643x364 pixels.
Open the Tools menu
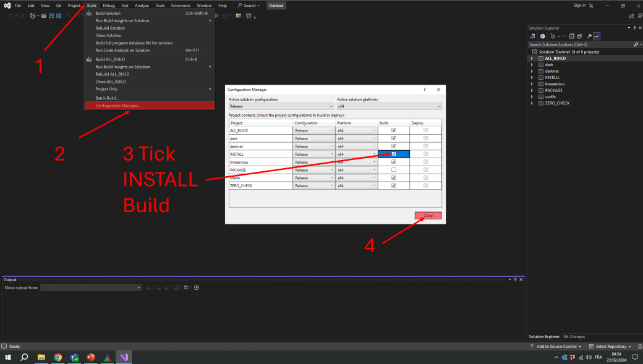(160, 6)
